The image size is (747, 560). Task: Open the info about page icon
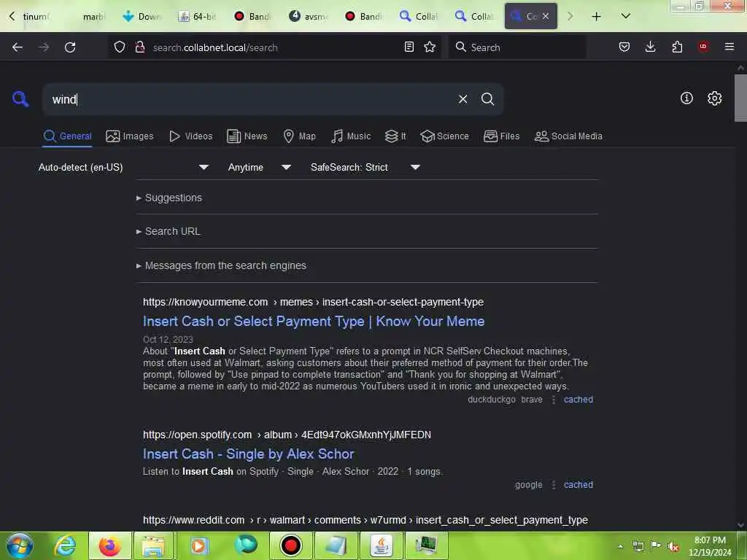click(686, 98)
